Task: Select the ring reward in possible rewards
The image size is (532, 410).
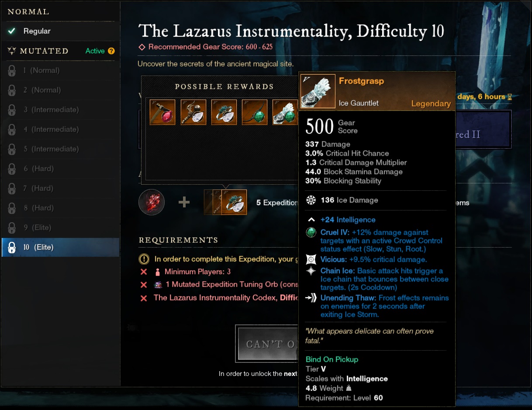Action: [x=224, y=112]
